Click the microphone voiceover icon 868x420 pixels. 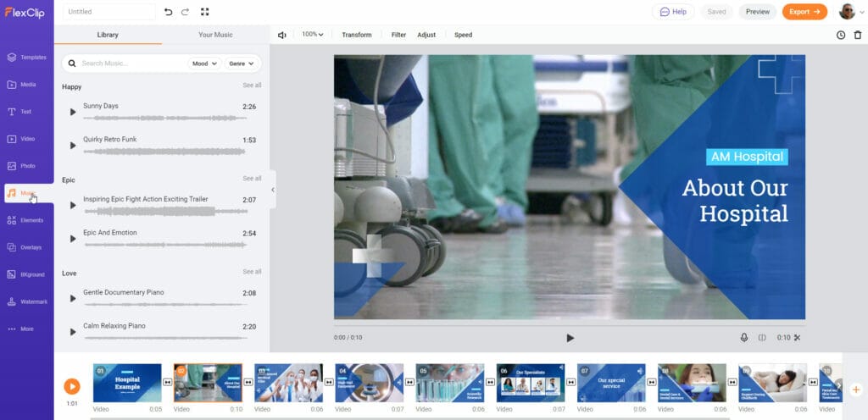tap(744, 338)
